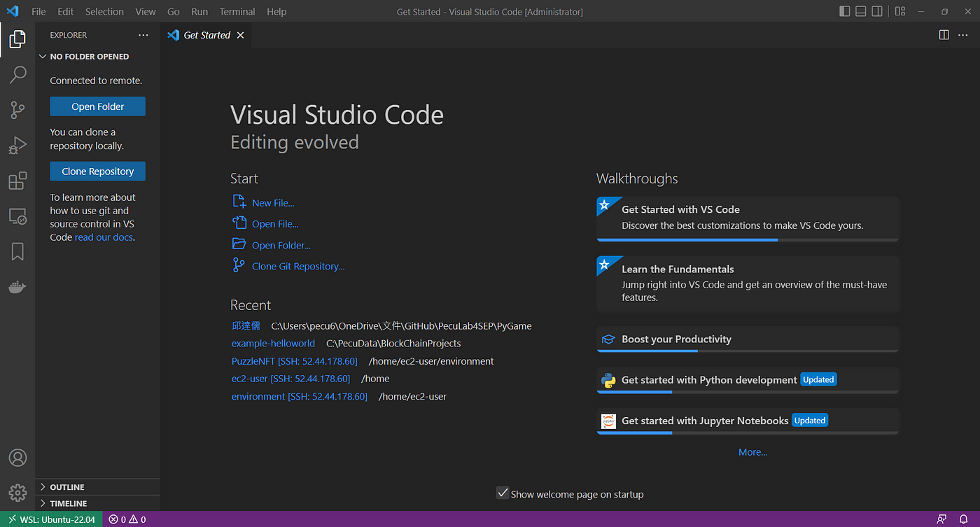Click the Python logo icon in Walkthroughs
This screenshot has width=980, height=527.
pos(608,380)
